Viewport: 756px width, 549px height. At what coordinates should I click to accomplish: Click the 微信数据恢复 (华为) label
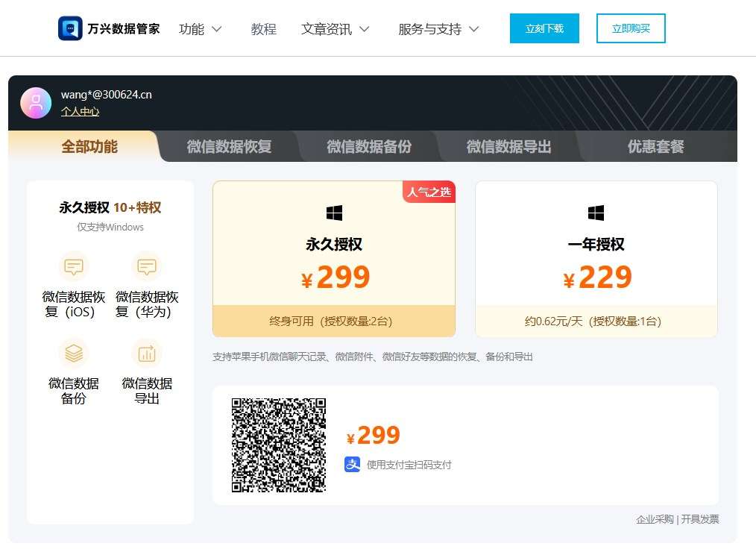pos(147,304)
